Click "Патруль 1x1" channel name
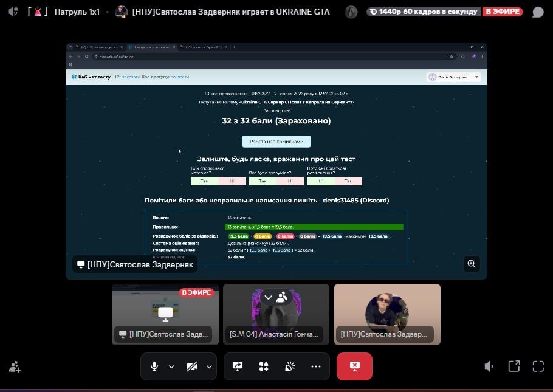 pos(77,12)
